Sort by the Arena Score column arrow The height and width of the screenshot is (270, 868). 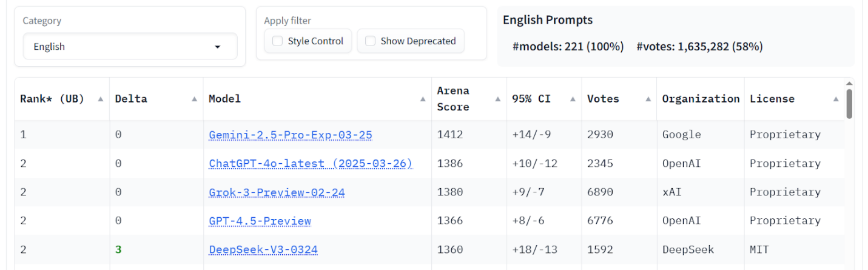[x=497, y=99]
